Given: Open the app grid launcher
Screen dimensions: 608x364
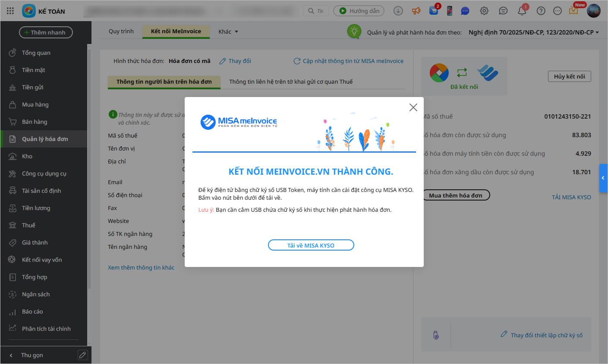Looking at the screenshot, I should pyautogui.click(x=10, y=11).
